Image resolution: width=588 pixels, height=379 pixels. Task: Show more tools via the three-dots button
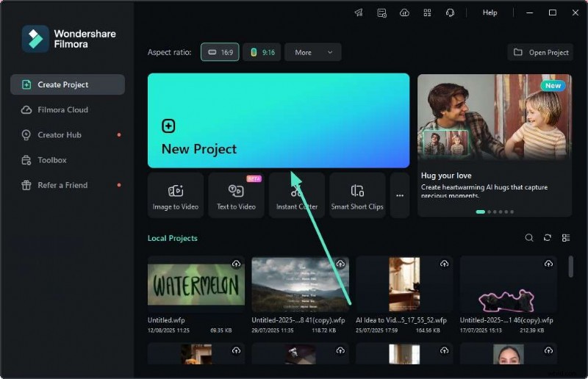click(x=400, y=195)
